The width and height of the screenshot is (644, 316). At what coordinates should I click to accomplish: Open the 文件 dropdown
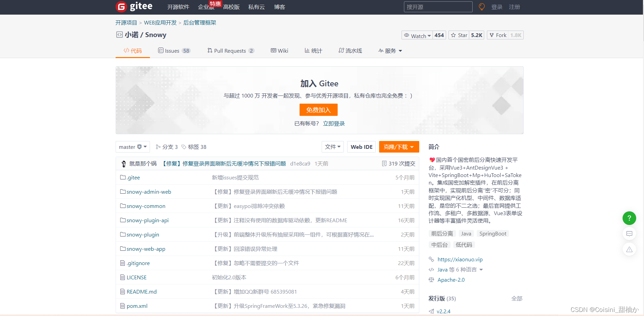[x=333, y=147]
